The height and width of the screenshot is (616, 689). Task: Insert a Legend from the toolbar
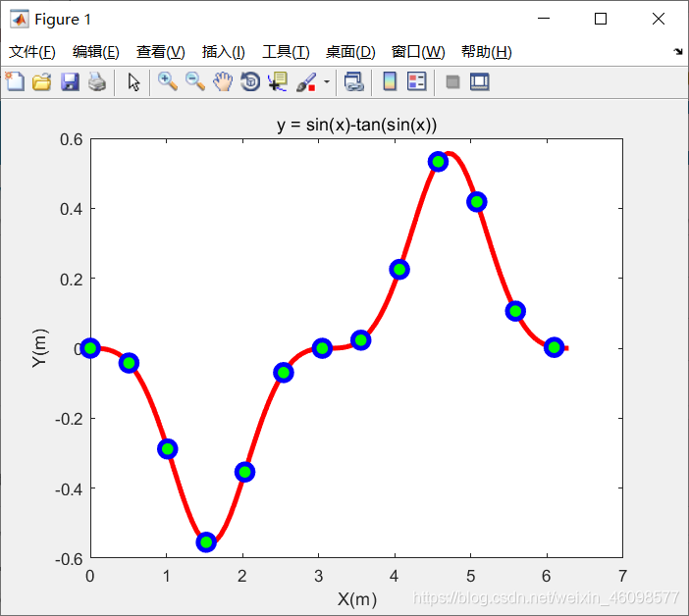(x=416, y=81)
